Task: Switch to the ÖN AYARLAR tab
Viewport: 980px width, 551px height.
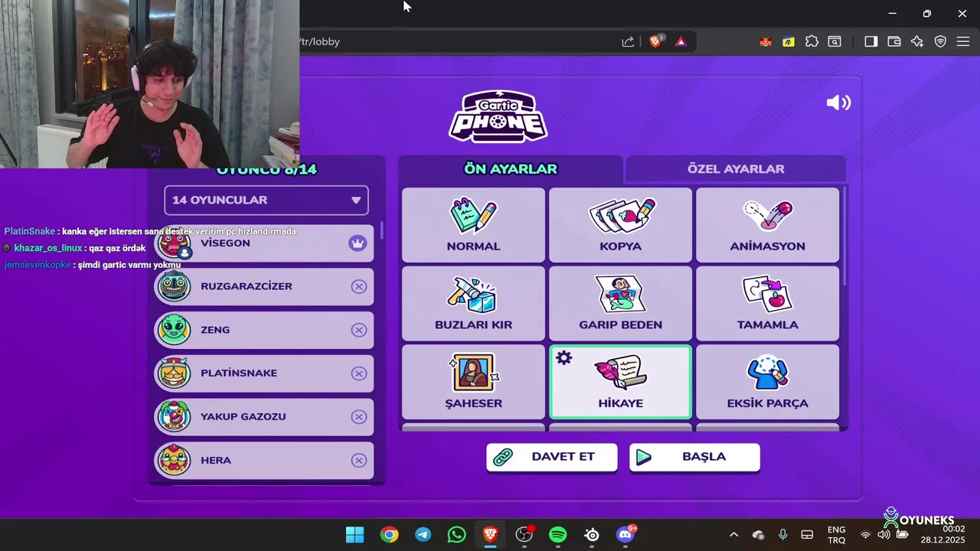Action: pyautogui.click(x=511, y=168)
